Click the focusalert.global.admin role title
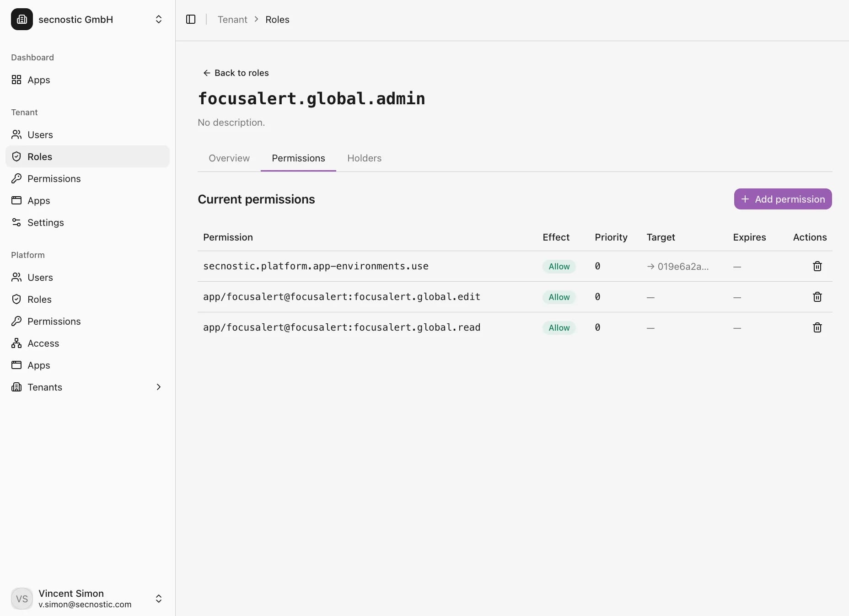 (312, 98)
